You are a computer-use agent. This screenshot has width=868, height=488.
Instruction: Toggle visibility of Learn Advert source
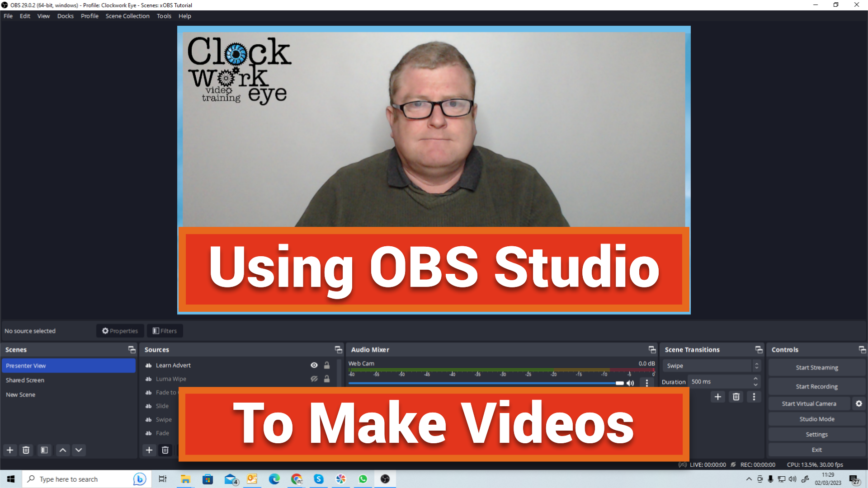coord(314,365)
